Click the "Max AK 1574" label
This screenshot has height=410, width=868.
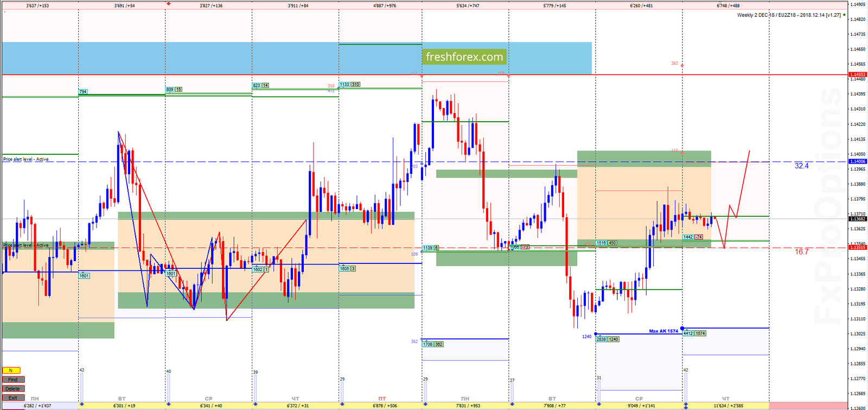663,331
